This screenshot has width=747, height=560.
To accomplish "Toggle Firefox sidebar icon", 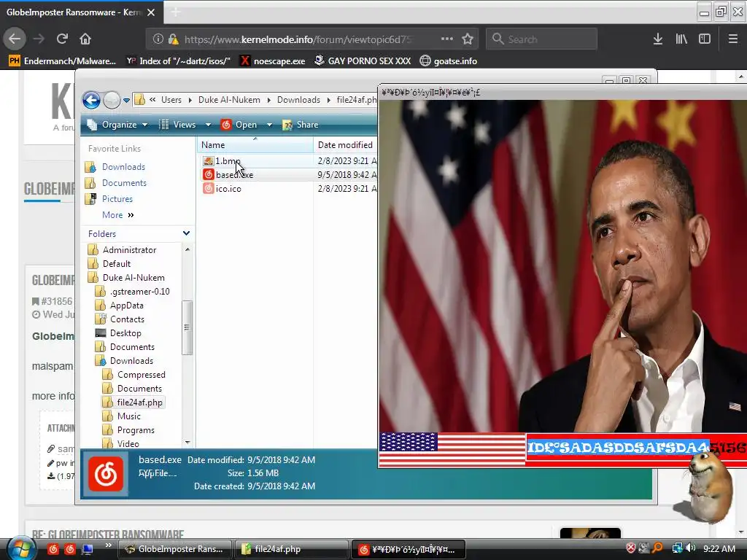I will click(705, 39).
